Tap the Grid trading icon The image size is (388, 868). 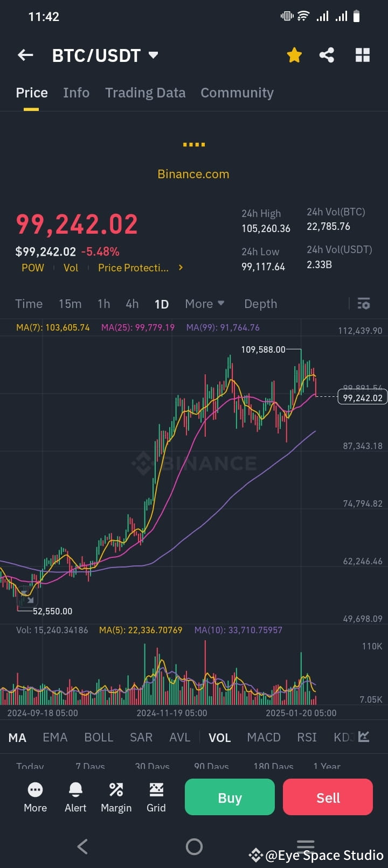tap(156, 790)
